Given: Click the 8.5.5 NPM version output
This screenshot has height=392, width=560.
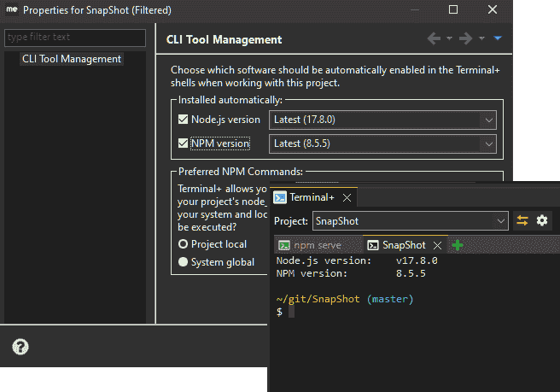Looking at the screenshot, I should pyautogui.click(x=411, y=273).
